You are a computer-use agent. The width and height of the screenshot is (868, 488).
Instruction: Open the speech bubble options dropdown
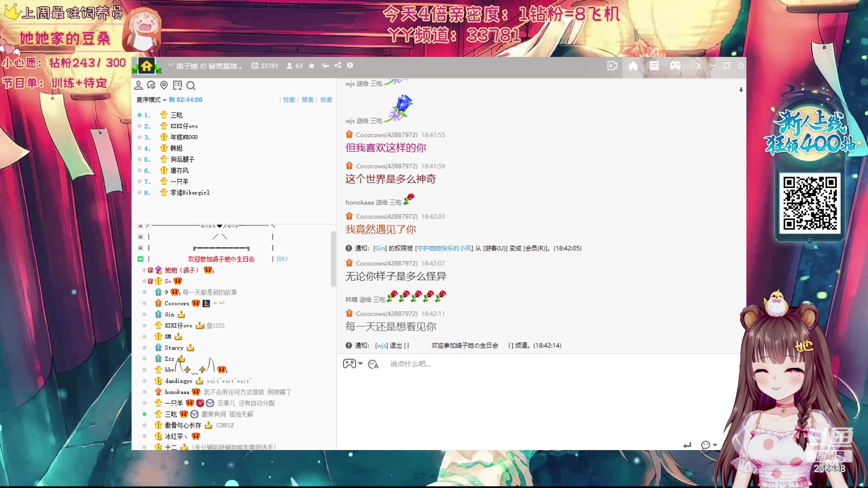(x=709, y=445)
